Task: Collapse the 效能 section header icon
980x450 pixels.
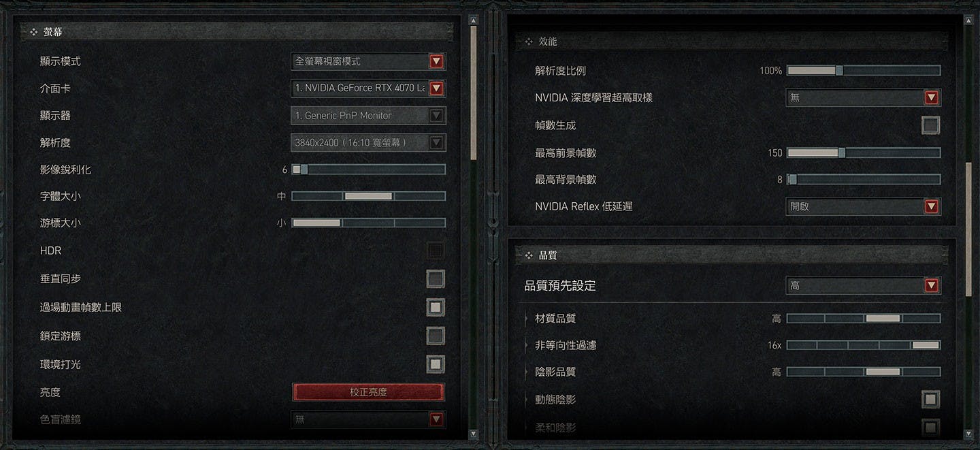Action: pos(529,42)
